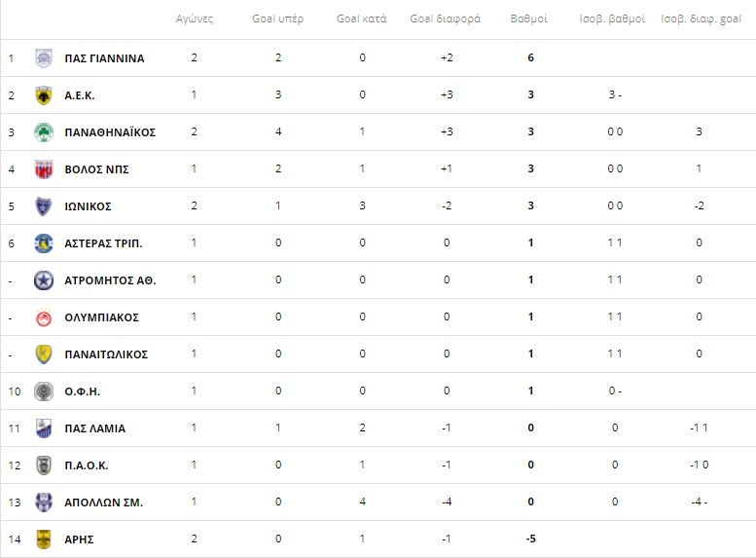Click the ΠΑΝΑΘΗΝΑΪΚΟΣ green shamrock crest
This screenshot has height=558, width=756.
click(44, 132)
